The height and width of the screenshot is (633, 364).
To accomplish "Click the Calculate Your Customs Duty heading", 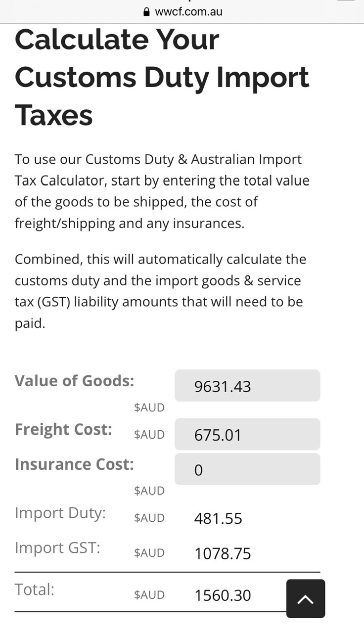I will tap(162, 77).
